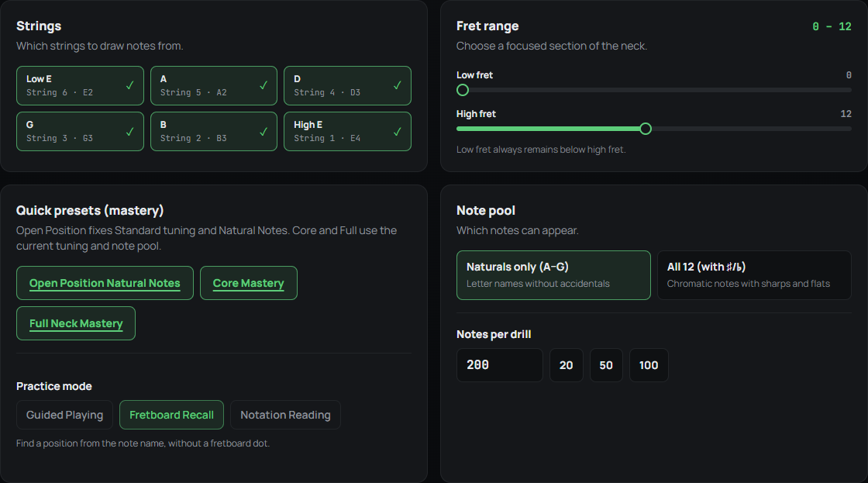Apply the Full Neck Mastery preset
The width and height of the screenshot is (868, 483).
click(76, 323)
